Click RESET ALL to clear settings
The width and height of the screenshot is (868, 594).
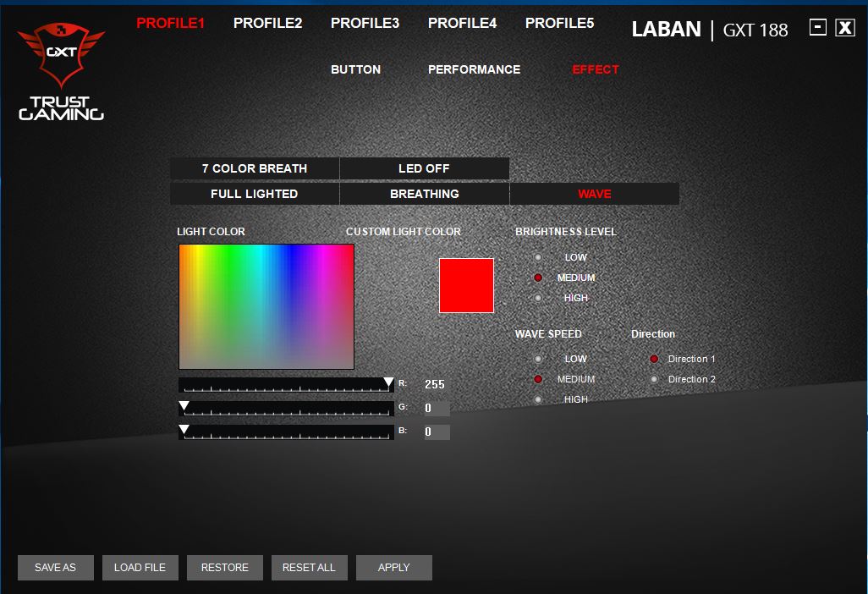(309, 568)
